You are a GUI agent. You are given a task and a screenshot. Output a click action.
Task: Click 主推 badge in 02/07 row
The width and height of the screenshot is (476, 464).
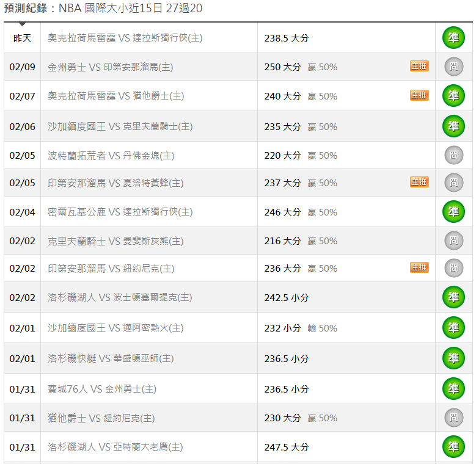419,95
